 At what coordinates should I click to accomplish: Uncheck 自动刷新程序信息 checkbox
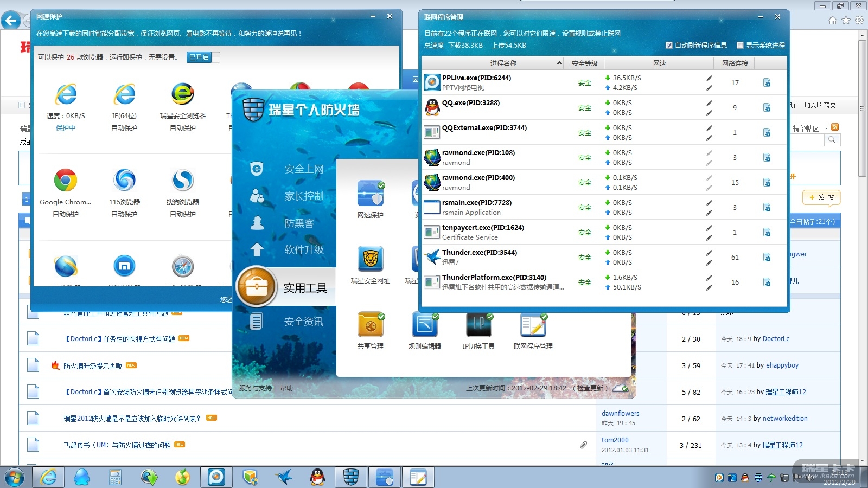669,46
